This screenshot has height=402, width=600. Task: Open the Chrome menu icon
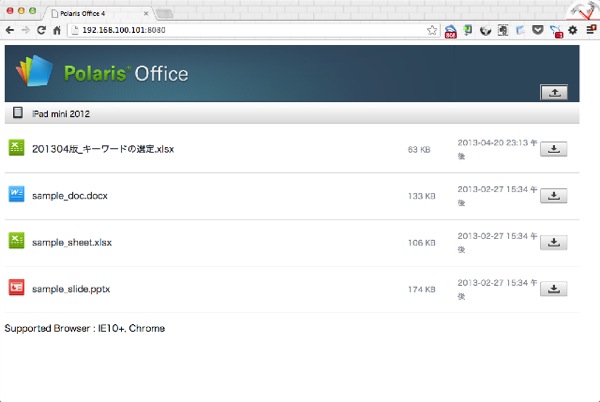click(591, 29)
